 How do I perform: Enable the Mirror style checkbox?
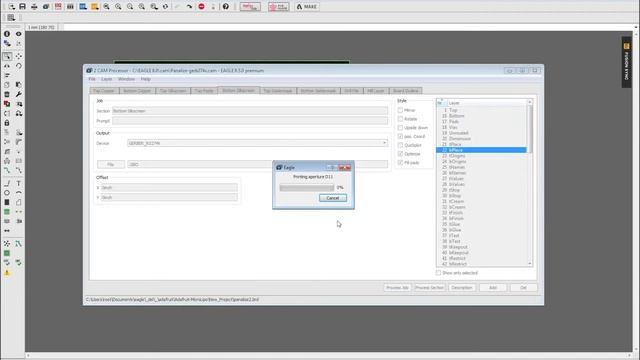[400, 110]
